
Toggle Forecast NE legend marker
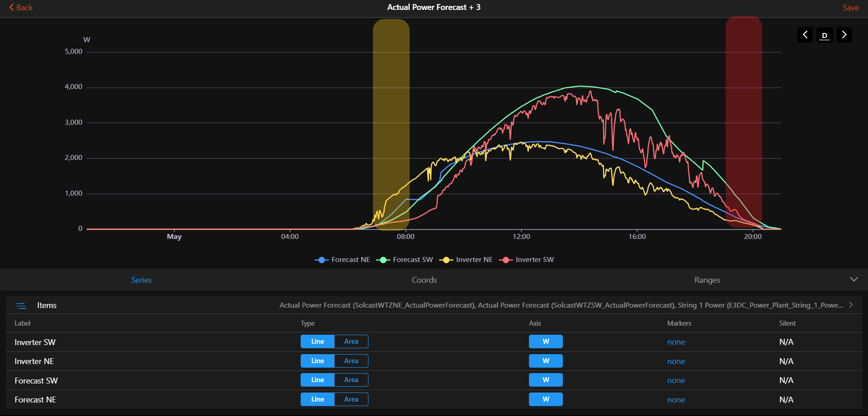(x=321, y=260)
